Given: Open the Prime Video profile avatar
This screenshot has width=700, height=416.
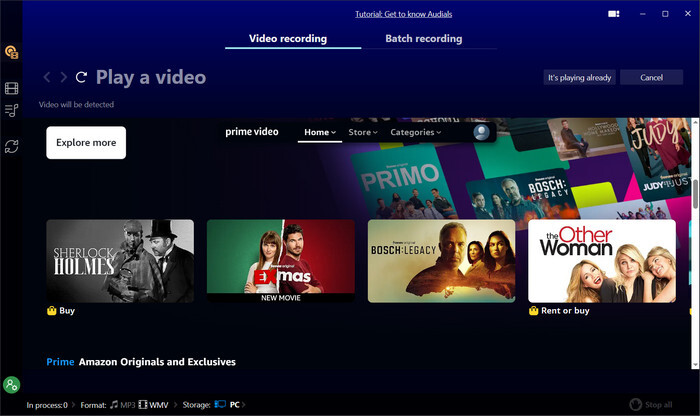Looking at the screenshot, I should [x=482, y=132].
